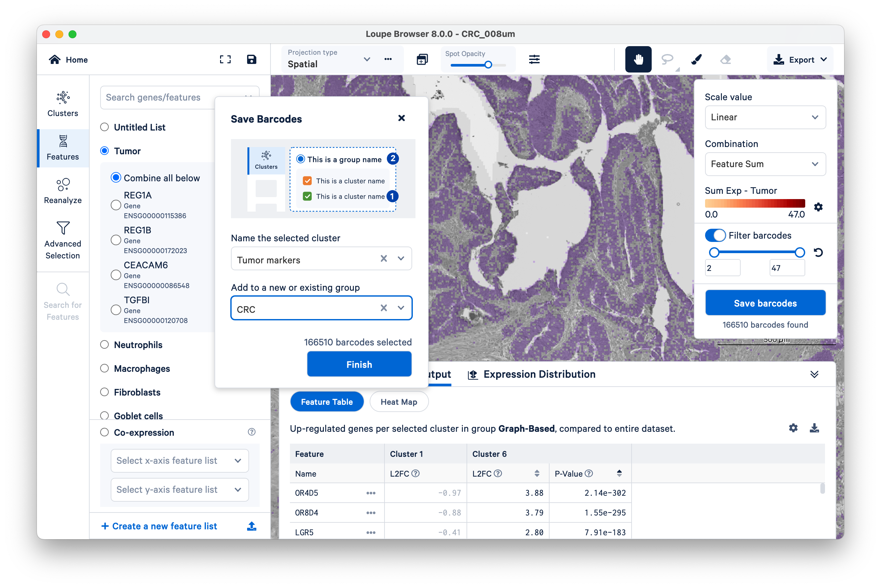Click the Finish button

pyautogui.click(x=359, y=364)
